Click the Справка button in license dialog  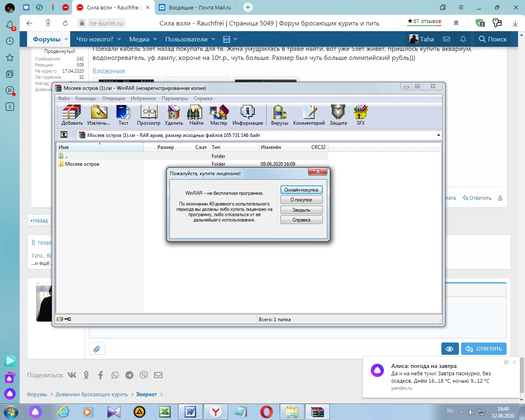[301, 220]
